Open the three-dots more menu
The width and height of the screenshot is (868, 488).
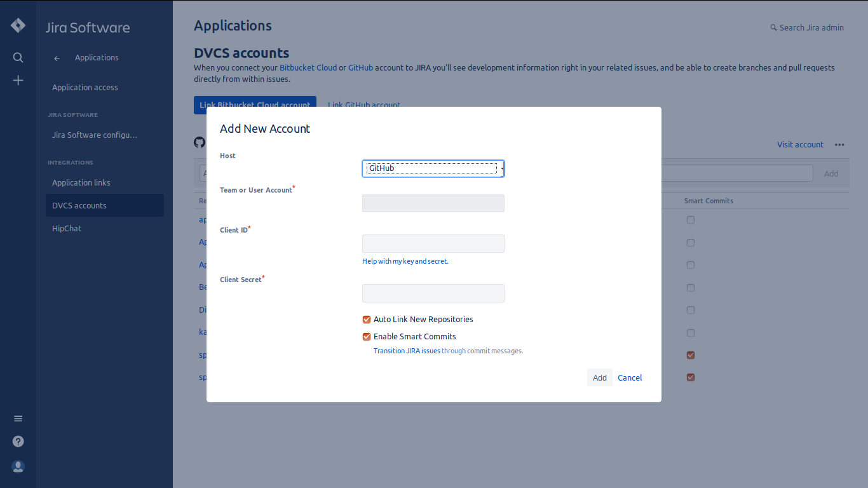(839, 145)
